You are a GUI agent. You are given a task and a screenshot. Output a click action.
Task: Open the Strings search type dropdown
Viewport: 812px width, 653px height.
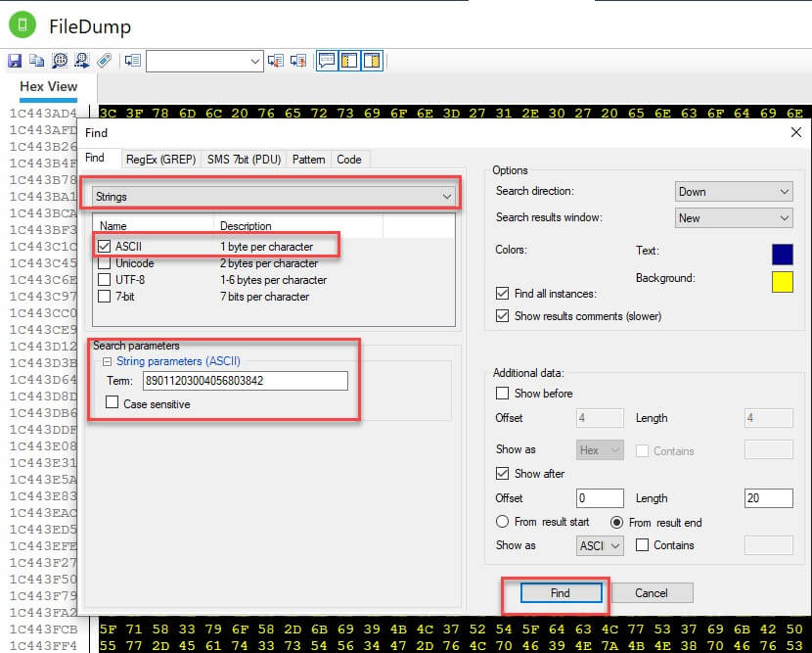(x=273, y=197)
